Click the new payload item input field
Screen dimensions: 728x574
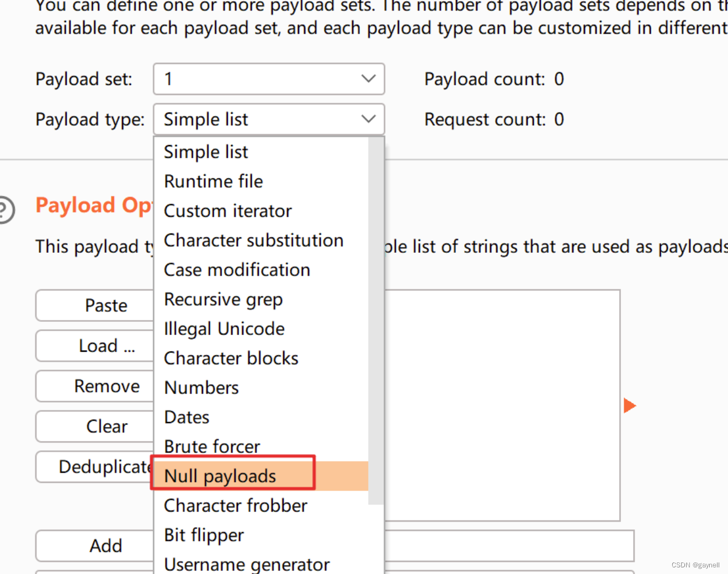click(x=509, y=546)
